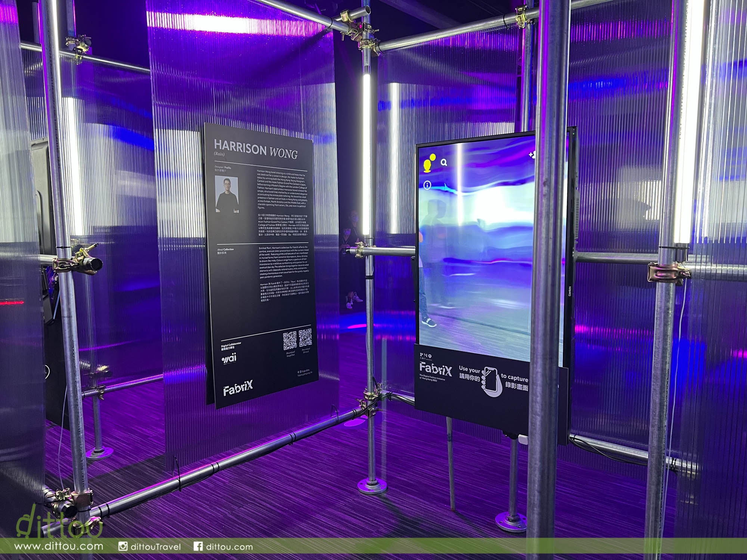Tap the circled info icon on screen

pyautogui.click(x=427, y=185)
